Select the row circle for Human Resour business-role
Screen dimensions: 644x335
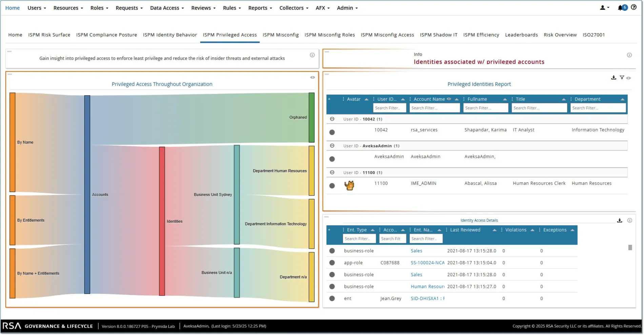tap(332, 286)
